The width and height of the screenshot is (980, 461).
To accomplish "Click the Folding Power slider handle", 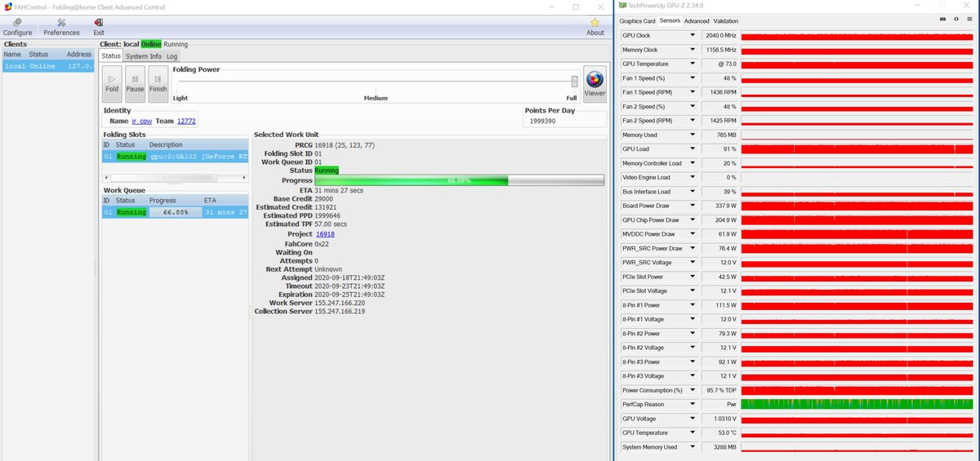I will [x=575, y=81].
